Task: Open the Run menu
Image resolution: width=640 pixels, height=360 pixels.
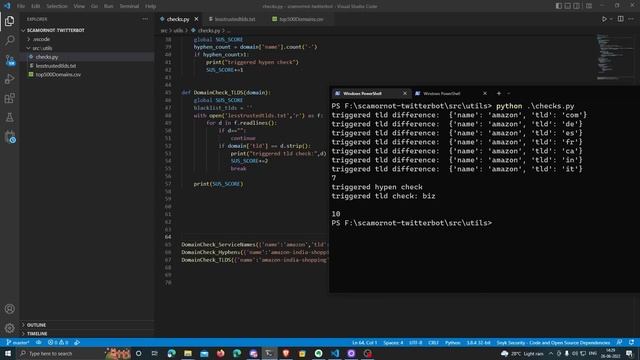Action: [108, 6]
